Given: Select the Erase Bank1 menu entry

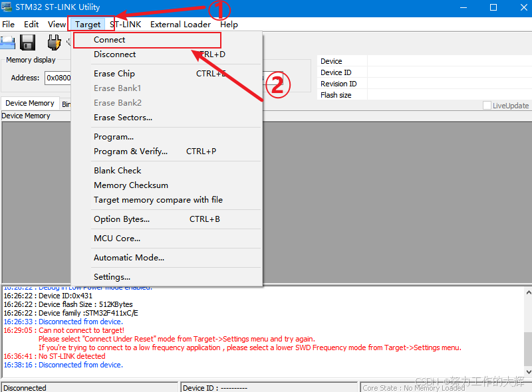Looking at the screenshot, I should pos(167,88).
